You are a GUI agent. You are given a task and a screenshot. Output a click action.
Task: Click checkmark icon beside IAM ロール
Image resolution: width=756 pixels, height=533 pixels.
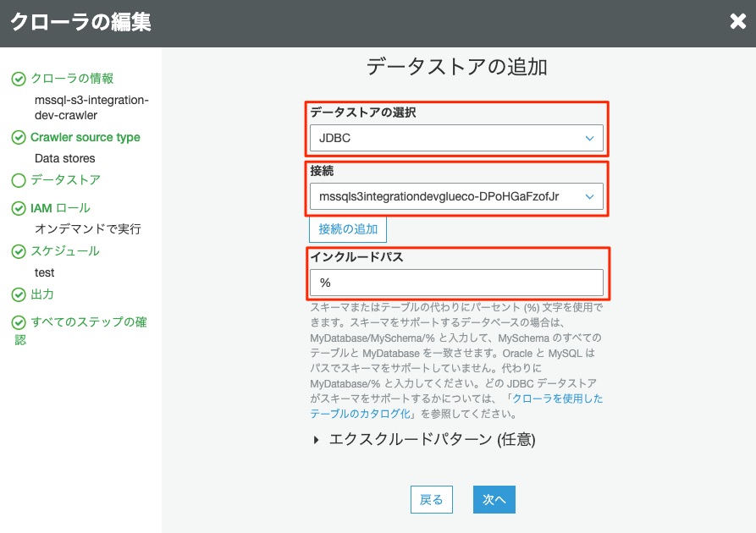[x=19, y=208]
